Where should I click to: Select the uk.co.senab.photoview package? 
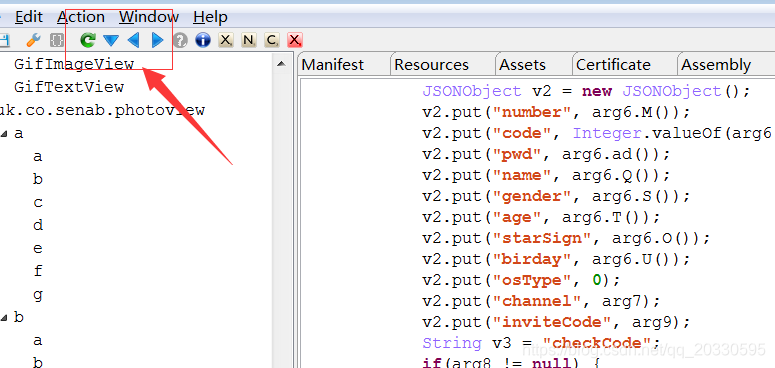point(102,110)
